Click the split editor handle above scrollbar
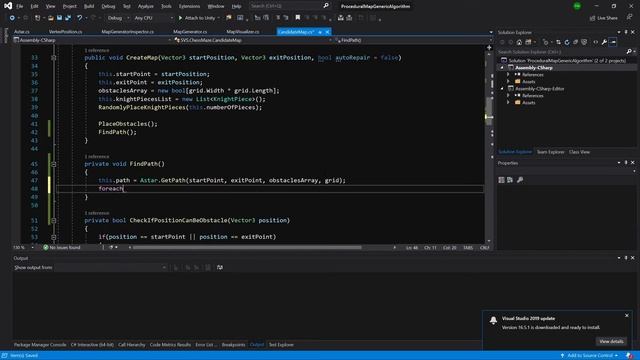The width and height of the screenshot is (640, 360). (x=489, y=48)
